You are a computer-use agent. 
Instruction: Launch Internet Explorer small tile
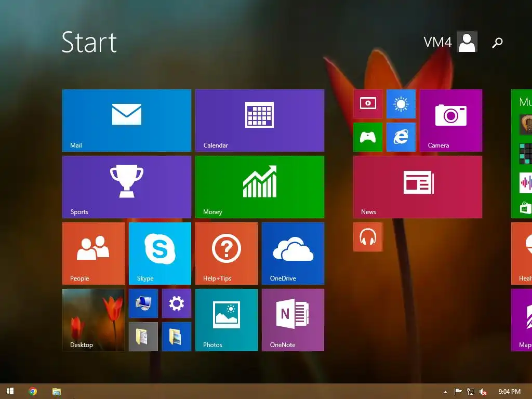[401, 137]
